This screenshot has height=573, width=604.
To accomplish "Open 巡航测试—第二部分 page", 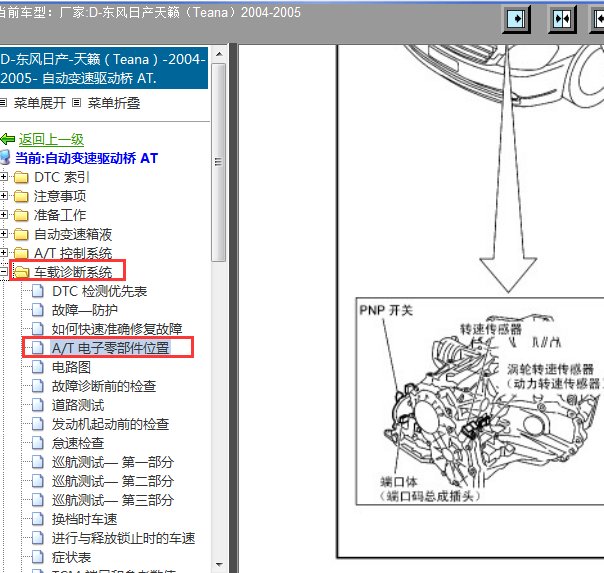I will coord(113,481).
